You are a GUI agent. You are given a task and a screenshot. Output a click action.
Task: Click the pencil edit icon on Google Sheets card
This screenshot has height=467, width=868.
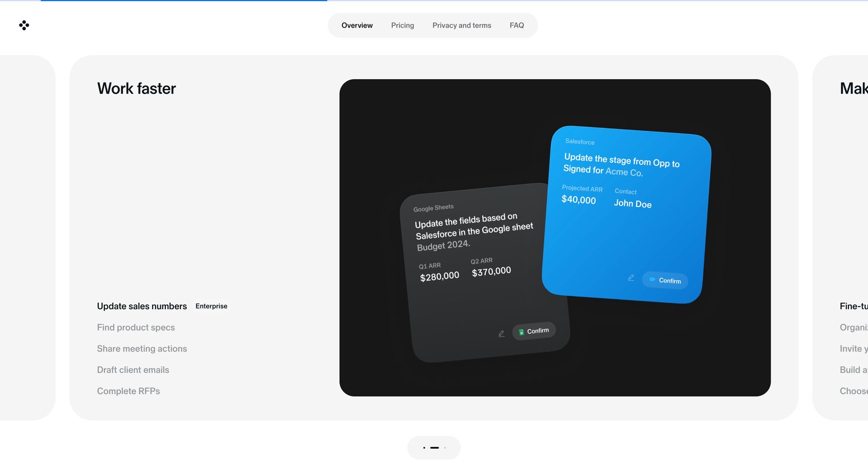click(x=501, y=334)
